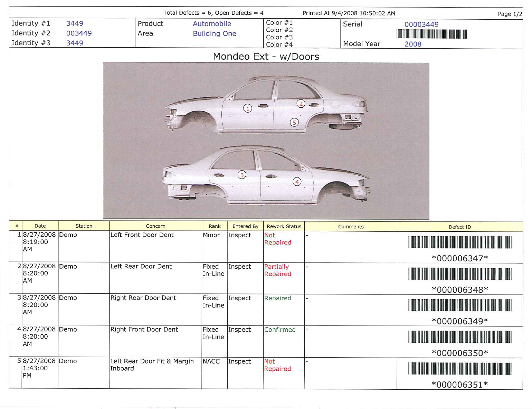This screenshot has width=532, height=409.
Task: Click the 'Page 1/2' indicator
Action: coord(510,14)
